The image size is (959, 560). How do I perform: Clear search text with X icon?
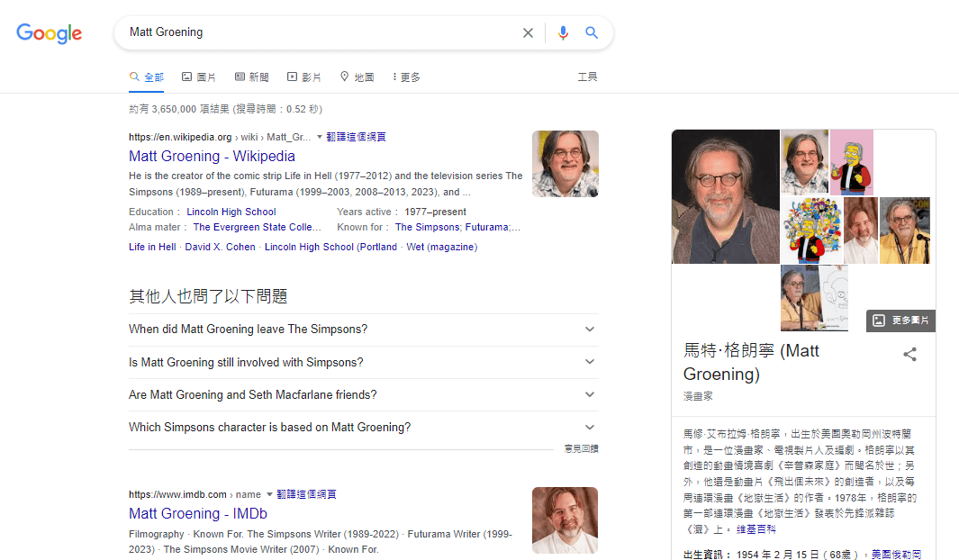[528, 33]
